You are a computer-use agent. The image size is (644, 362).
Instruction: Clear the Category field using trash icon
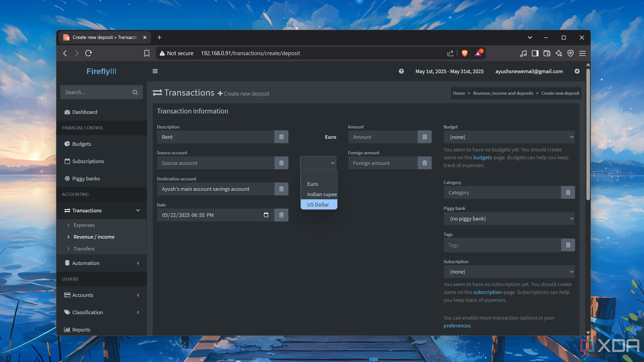pyautogui.click(x=568, y=192)
